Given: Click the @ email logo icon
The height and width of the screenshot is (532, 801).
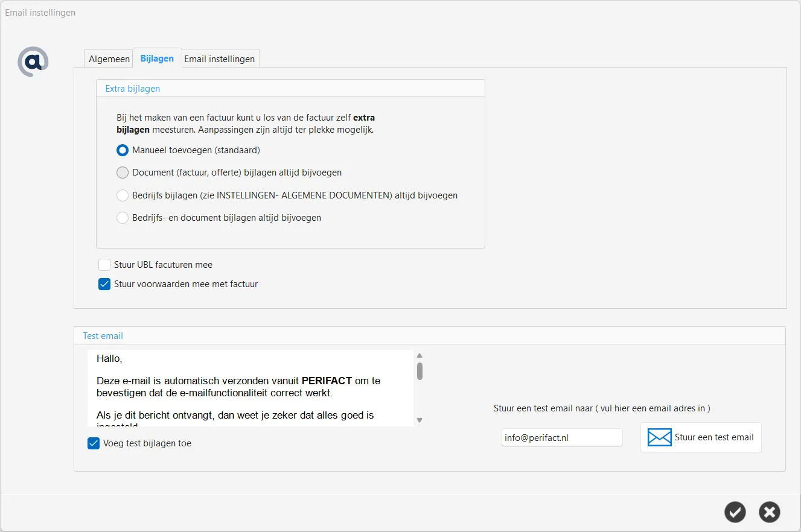Looking at the screenshot, I should pos(33,62).
